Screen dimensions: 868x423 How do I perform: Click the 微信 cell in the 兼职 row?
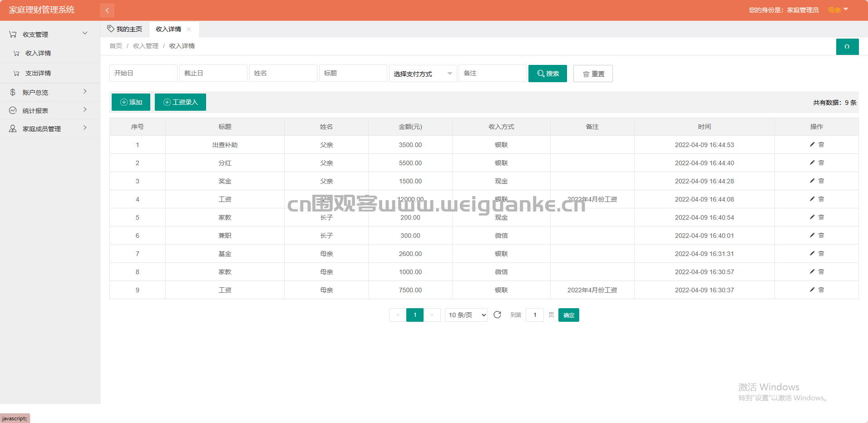coord(501,236)
